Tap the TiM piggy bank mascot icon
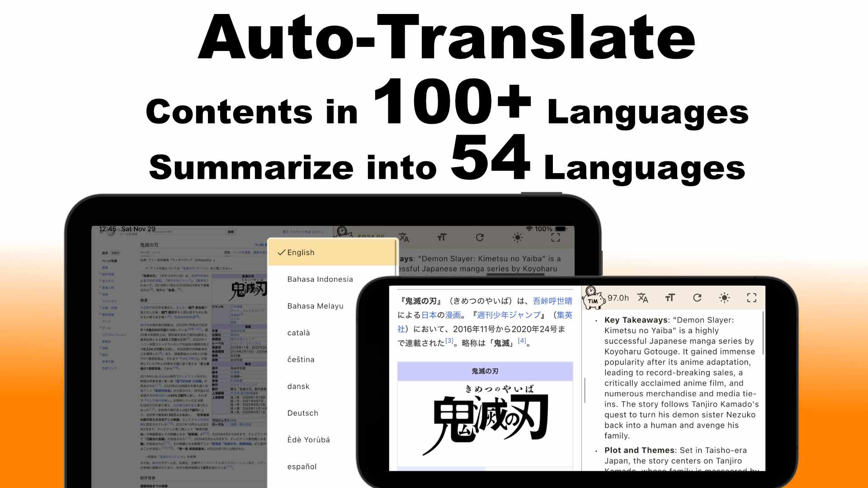The width and height of the screenshot is (868, 488). 593,298
